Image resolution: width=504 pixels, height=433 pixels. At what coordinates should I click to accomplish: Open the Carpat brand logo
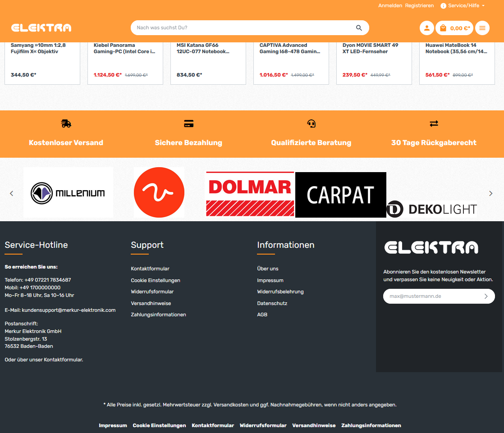[x=341, y=195]
